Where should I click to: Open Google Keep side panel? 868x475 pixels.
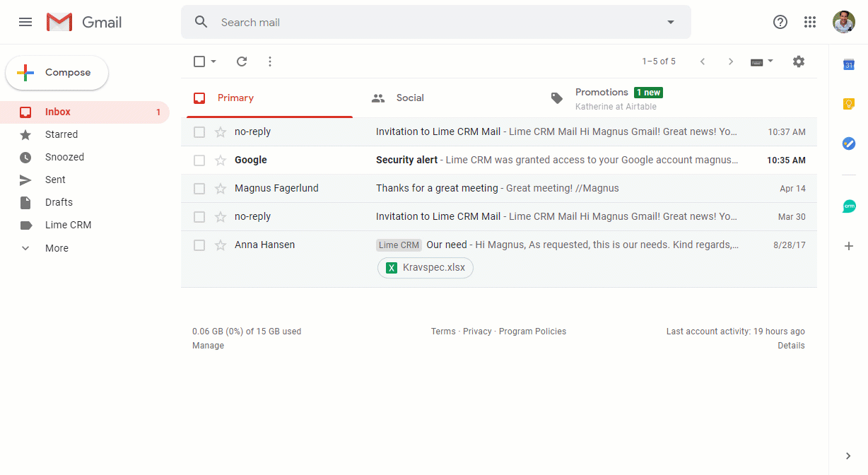(x=849, y=105)
